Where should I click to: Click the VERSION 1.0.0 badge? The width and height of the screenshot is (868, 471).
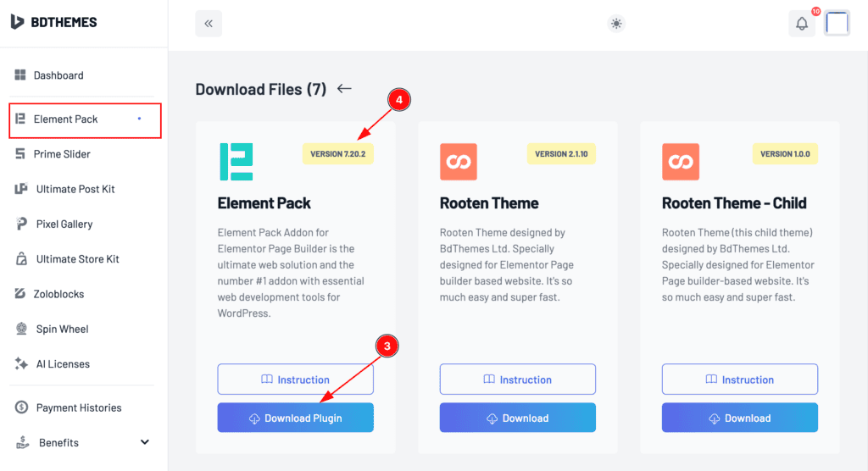785,154
